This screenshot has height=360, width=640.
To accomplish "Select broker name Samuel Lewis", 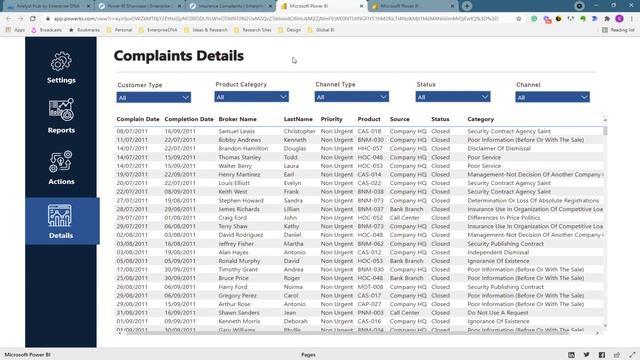I will click(x=236, y=131).
